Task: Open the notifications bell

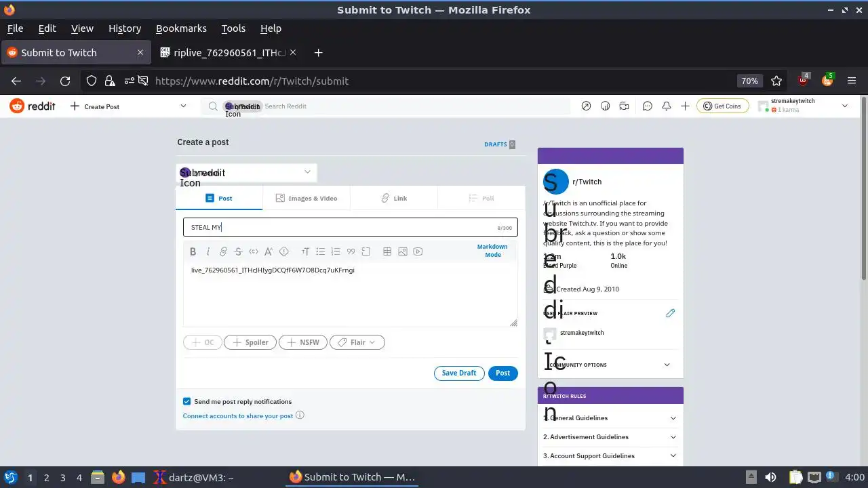Action: click(667, 106)
